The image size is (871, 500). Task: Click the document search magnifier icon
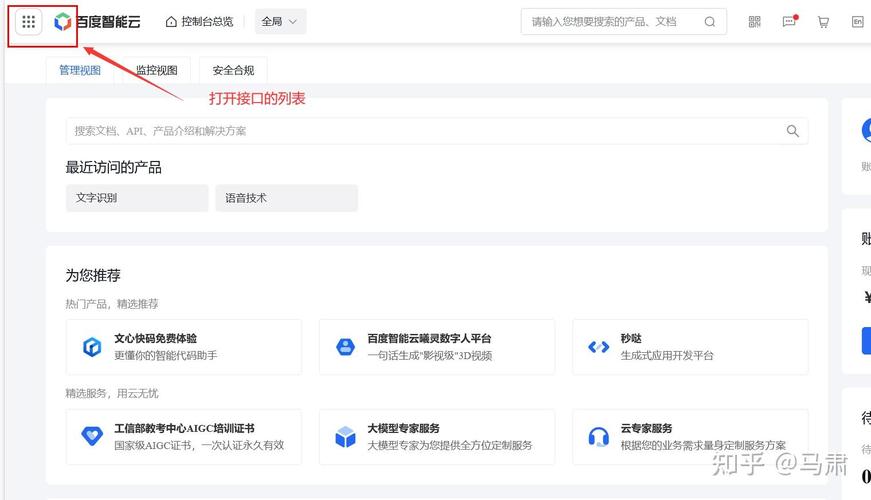(793, 131)
